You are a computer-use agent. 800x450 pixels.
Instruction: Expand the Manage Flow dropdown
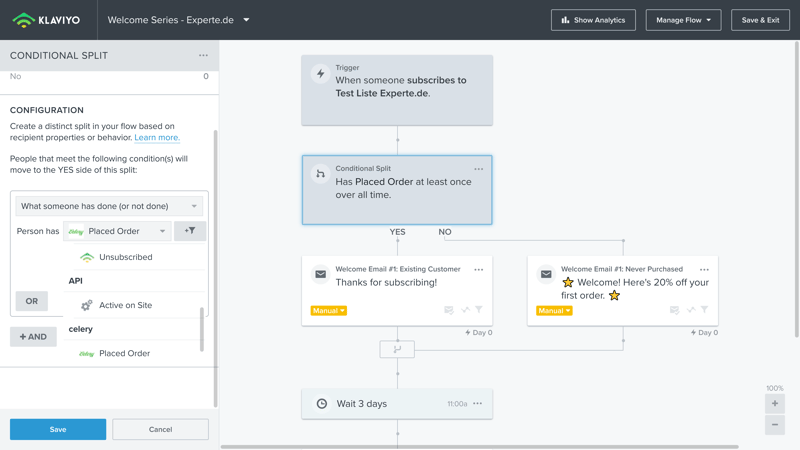[x=683, y=20]
